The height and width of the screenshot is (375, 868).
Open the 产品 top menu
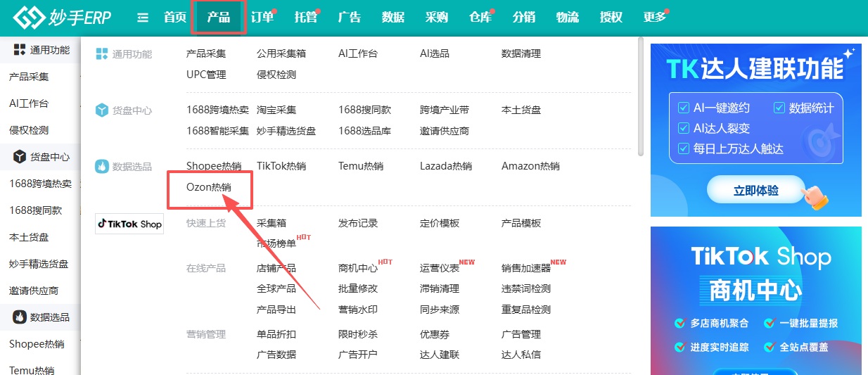point(219,18)
